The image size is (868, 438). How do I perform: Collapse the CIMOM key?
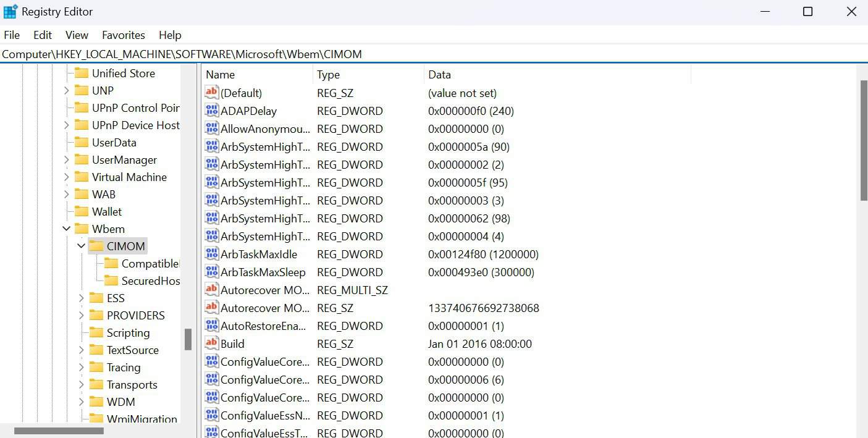click(82, 246)
